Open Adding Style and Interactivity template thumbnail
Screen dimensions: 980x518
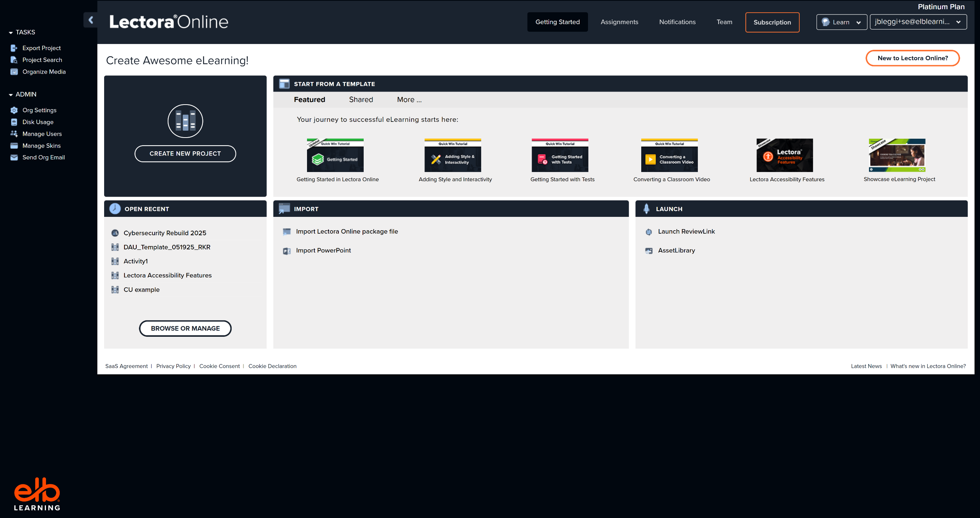pyautogui.click(x=452, y=155)
